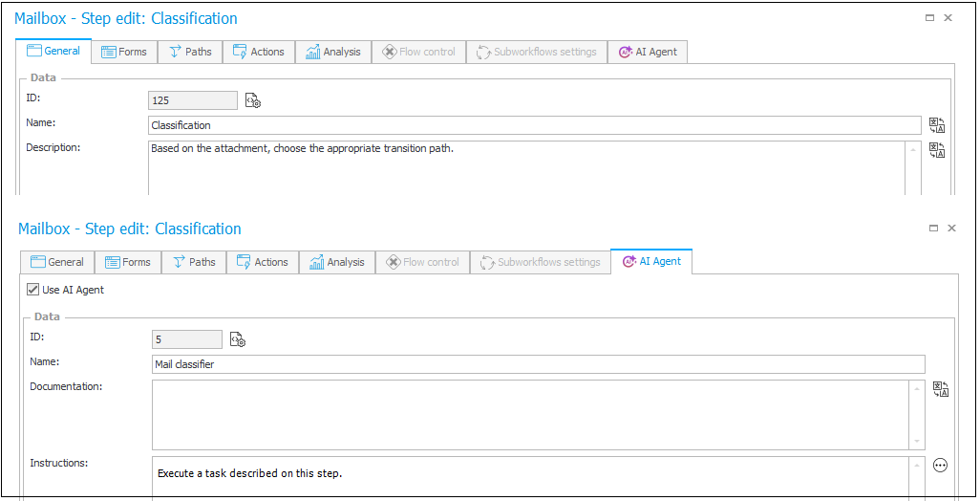Open translations for the Classification name field
980x501 pixels.
point(937,125)
